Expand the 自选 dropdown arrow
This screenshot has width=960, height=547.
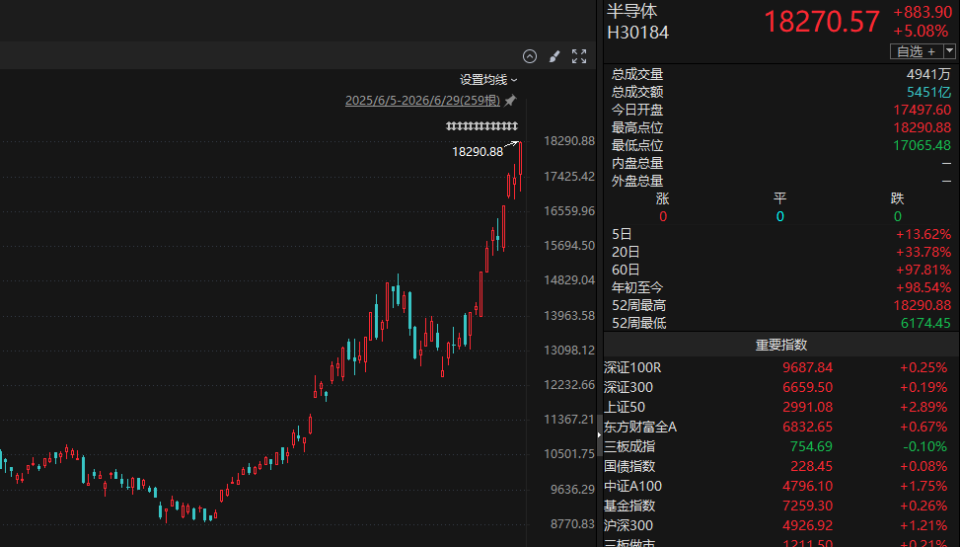point(949,51)
